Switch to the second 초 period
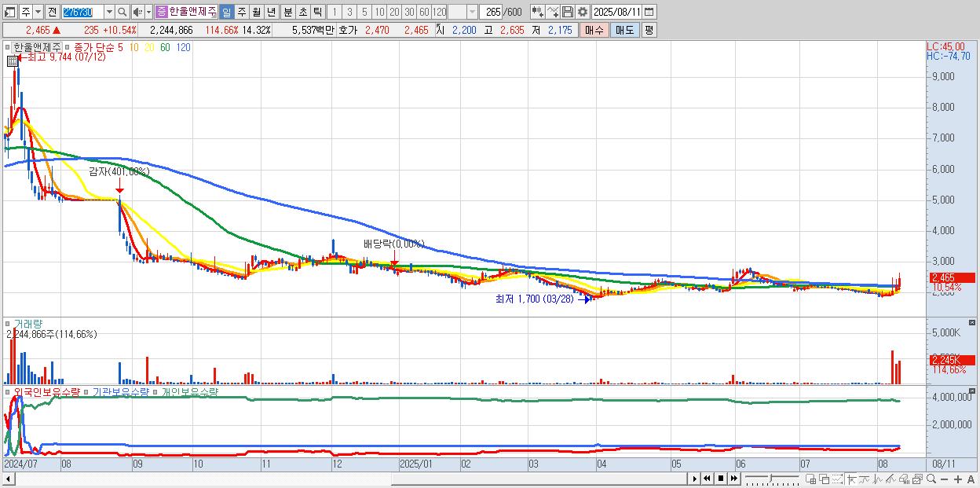 302,12
